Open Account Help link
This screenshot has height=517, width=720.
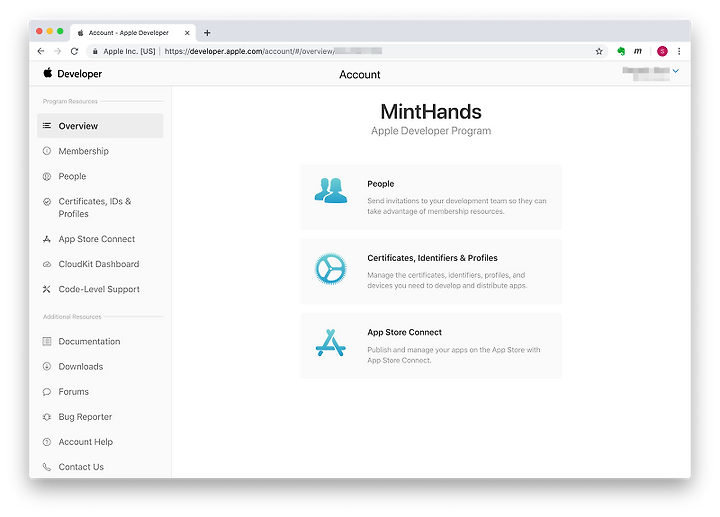tap(85, 442)
